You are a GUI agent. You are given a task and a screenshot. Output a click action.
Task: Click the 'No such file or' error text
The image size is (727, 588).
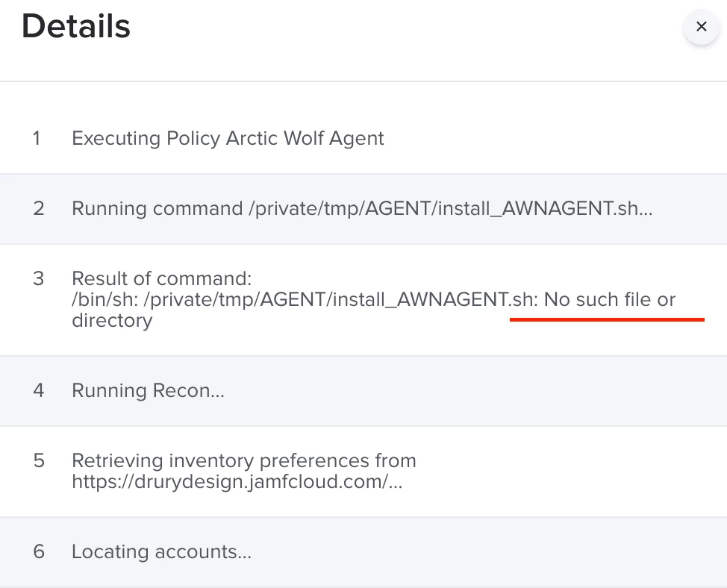pos(609,300)
